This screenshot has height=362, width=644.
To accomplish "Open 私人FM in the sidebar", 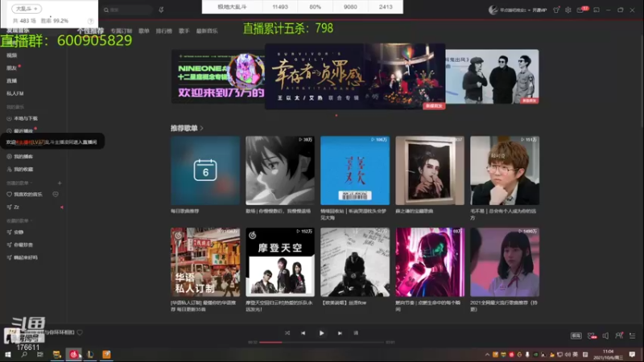I will 14,93.
